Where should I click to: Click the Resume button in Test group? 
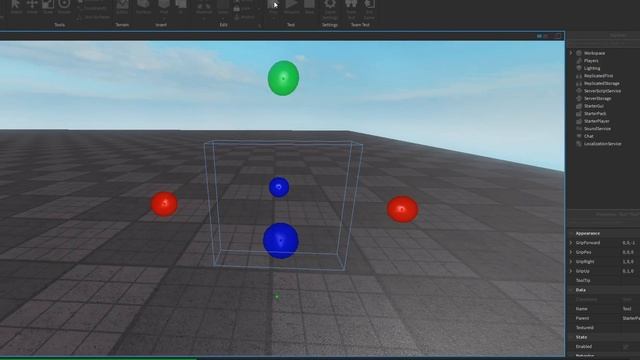(x=291, y=7)
